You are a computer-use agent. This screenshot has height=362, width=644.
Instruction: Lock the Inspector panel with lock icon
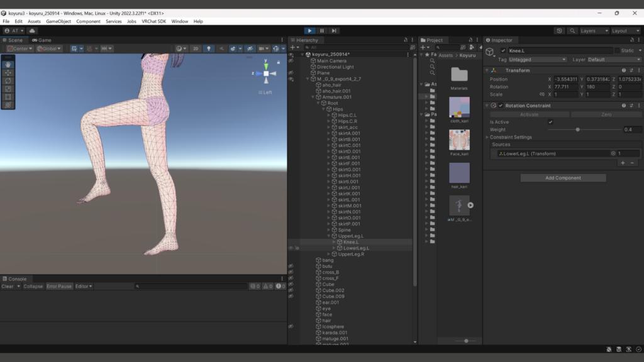631,40
